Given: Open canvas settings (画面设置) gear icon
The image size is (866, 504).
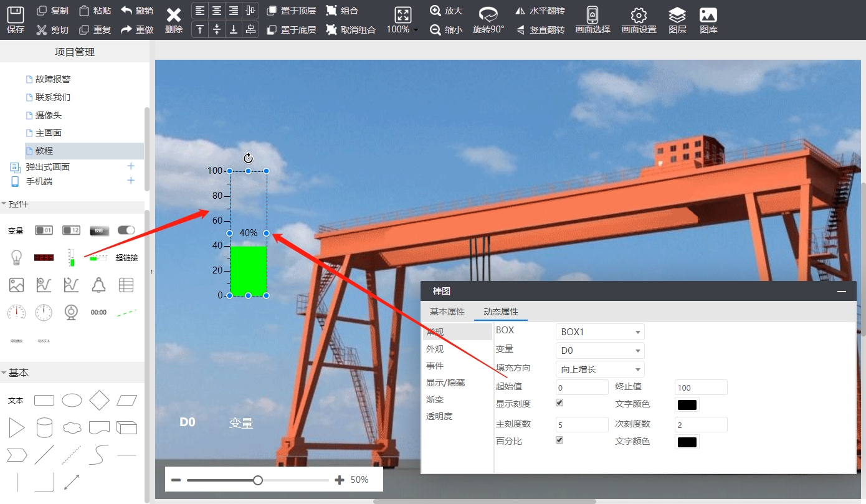Looking at the screenshot, I should pyautogui.click(x=639, y=15).
